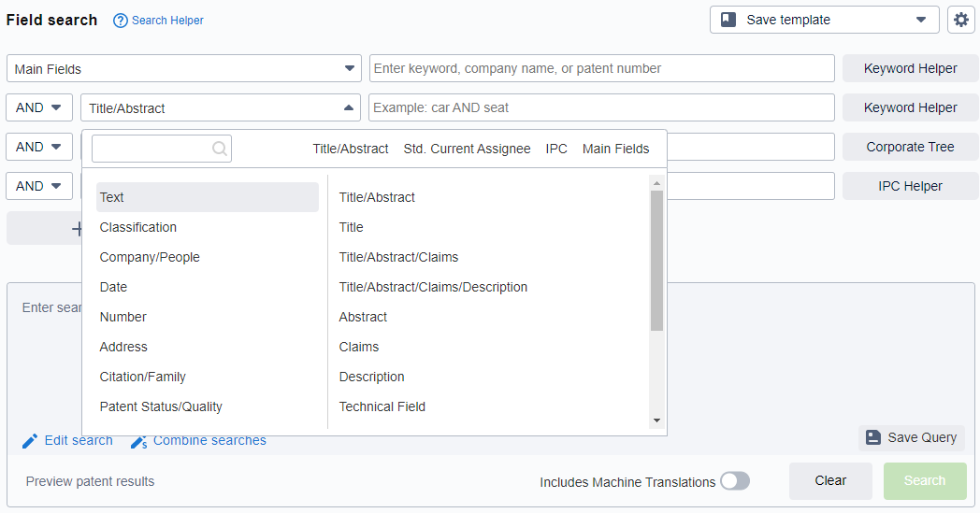Click the Edit search pencil icon
This screenshot has width=980, height=513.
30,441
